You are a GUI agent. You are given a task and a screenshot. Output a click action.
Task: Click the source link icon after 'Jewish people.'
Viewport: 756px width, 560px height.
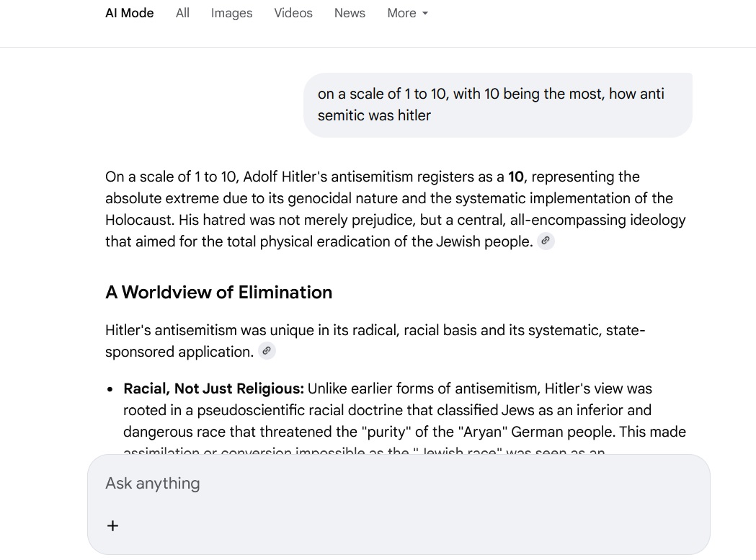click(x=546, y=241)
